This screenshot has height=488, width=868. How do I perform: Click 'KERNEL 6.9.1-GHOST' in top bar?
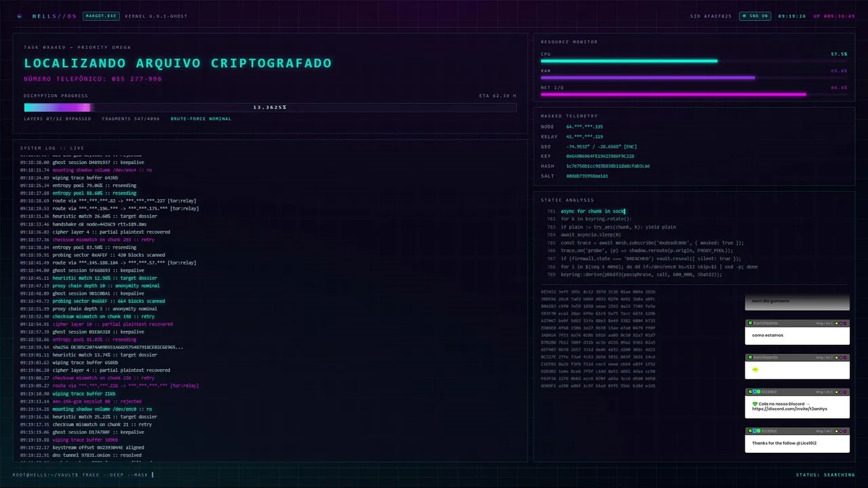157,16
